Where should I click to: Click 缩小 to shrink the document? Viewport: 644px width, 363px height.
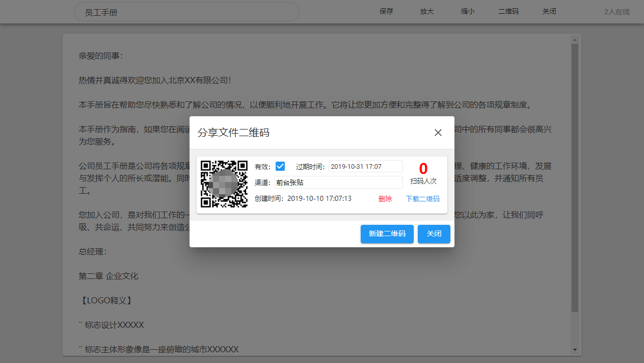click(x=467, y=11)
